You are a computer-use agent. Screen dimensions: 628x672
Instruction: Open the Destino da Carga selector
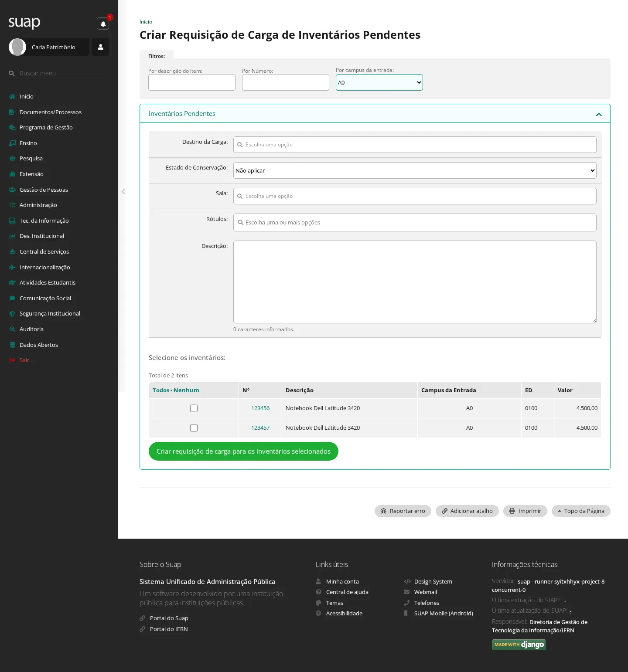(415, 145)
